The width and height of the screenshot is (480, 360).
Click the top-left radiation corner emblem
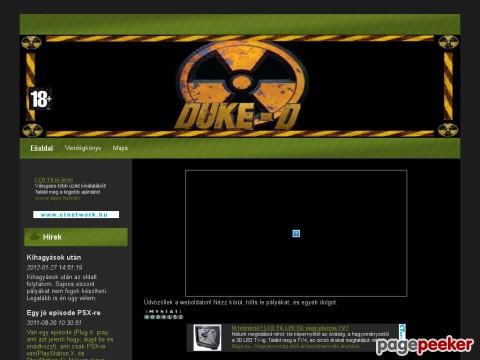31,43
